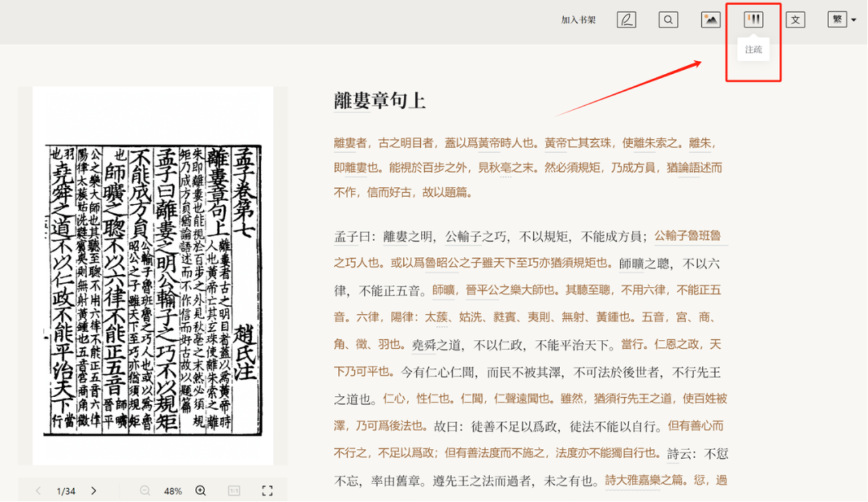This screenshot has width=868, height=502.
Task: Enter fullscreen view of the scan
Action: click(268, 491)
